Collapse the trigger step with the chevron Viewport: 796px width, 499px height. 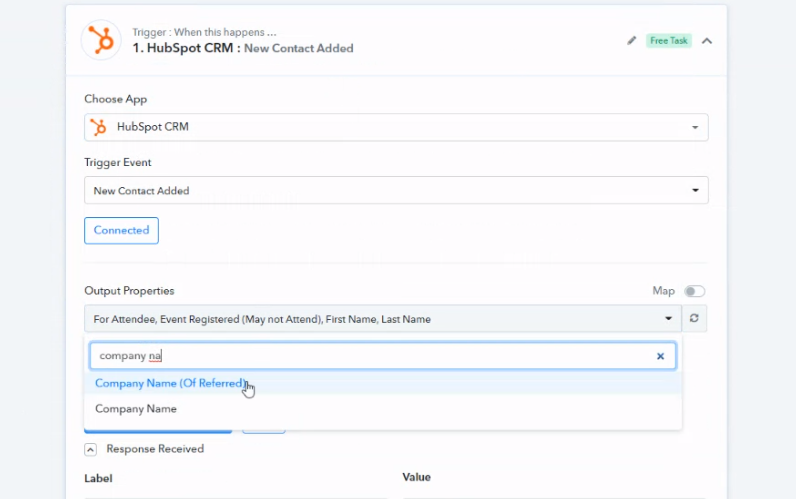(x=707, y=41)
